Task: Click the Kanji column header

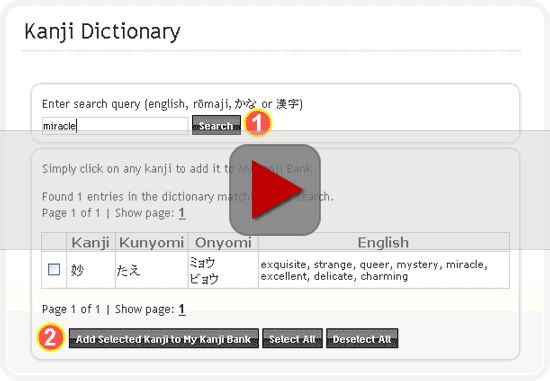Action: pyautogui.click(x=90, y=242)
